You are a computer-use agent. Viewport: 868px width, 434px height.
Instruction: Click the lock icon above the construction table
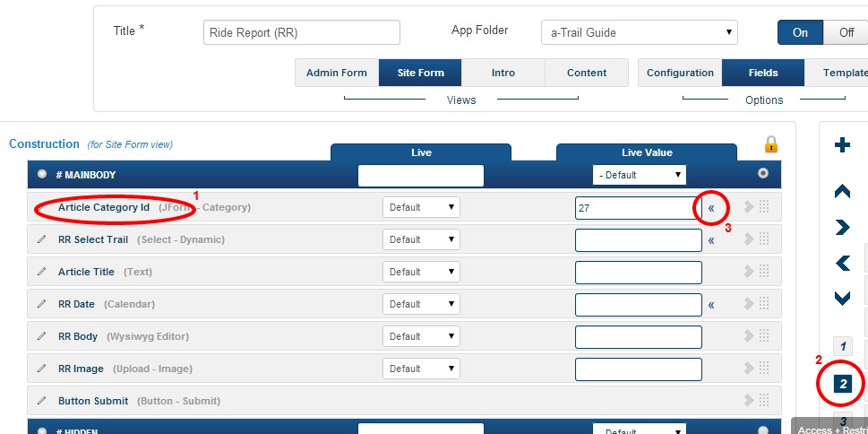(x=769, y=143)
